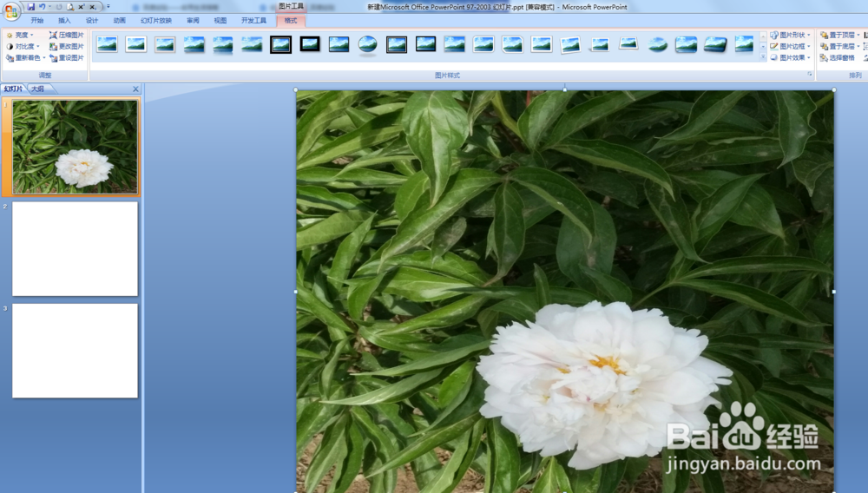This screenshot has height=493, width=868.
Task: Click the superscript x² icon
Action: point(82,7)
